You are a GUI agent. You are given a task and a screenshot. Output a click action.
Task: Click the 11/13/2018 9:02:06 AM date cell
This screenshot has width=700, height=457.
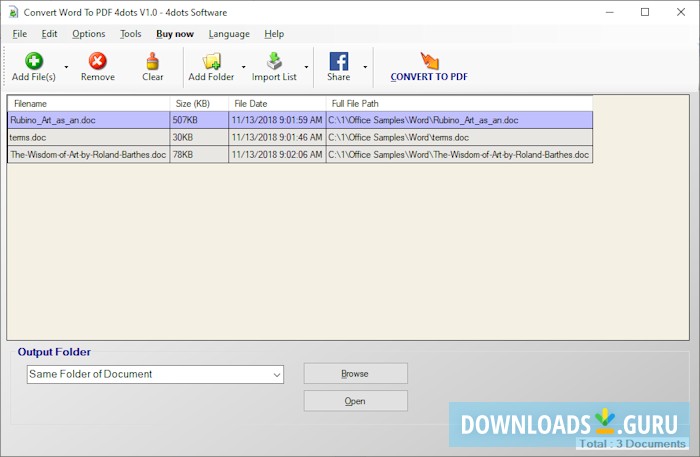[277, 154]
